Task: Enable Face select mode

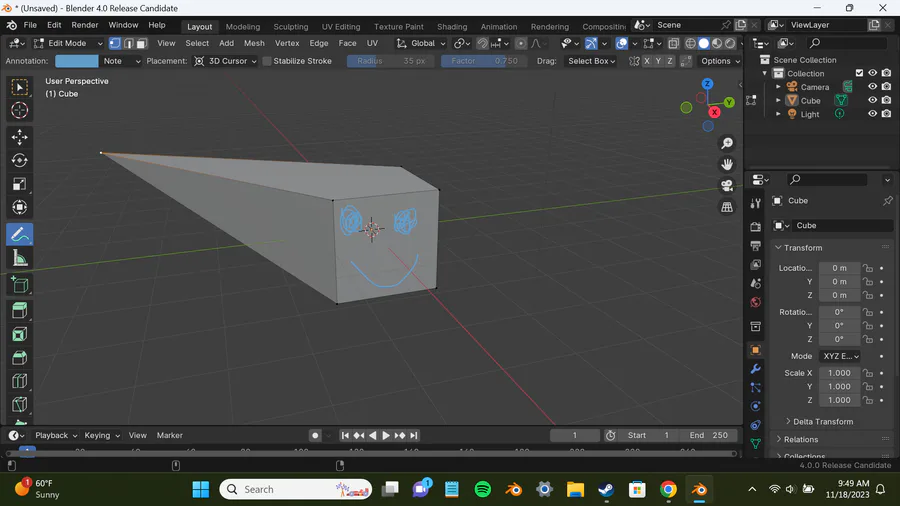Action: click(x=142, y=43)
